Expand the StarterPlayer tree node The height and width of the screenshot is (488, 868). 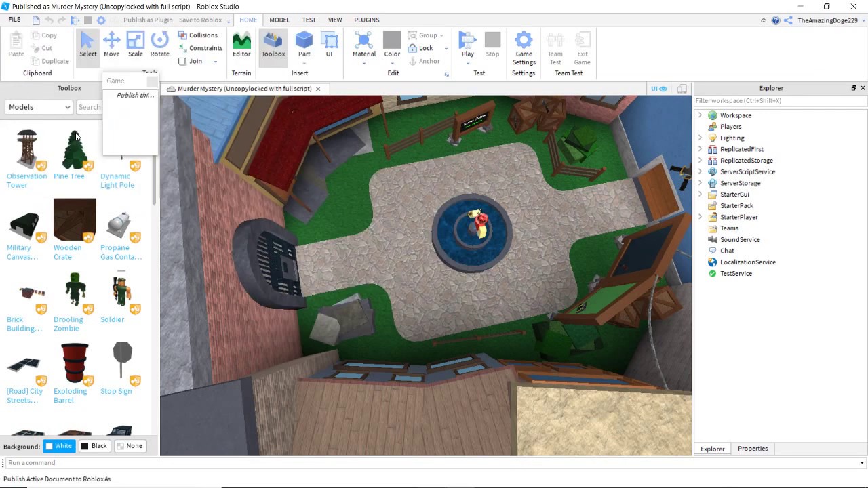coord(700,217)
